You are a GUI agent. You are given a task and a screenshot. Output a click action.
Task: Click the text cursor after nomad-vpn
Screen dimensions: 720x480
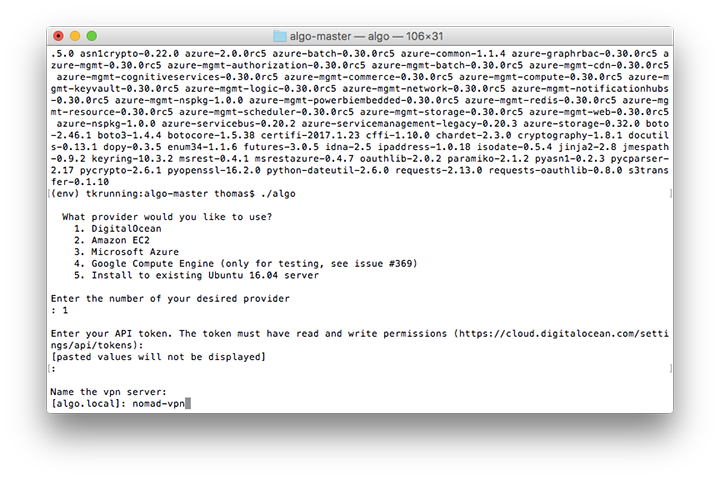(x=188, y=403)
